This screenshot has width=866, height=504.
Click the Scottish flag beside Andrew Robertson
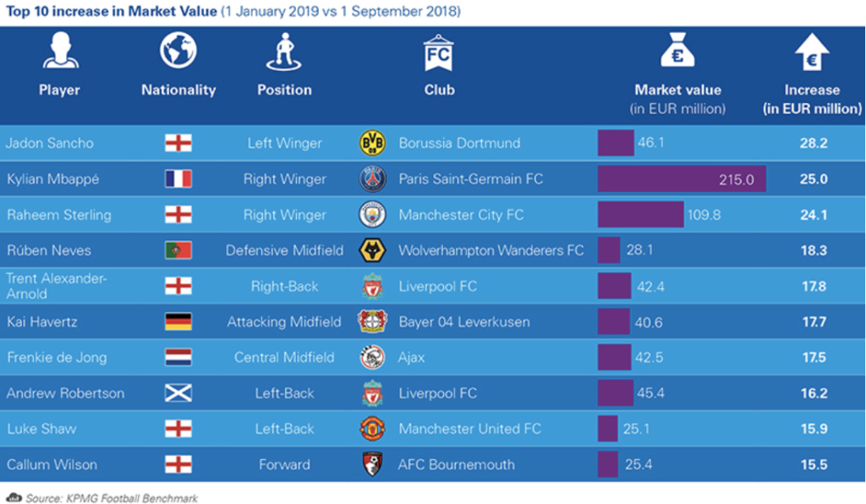[178, 393]
